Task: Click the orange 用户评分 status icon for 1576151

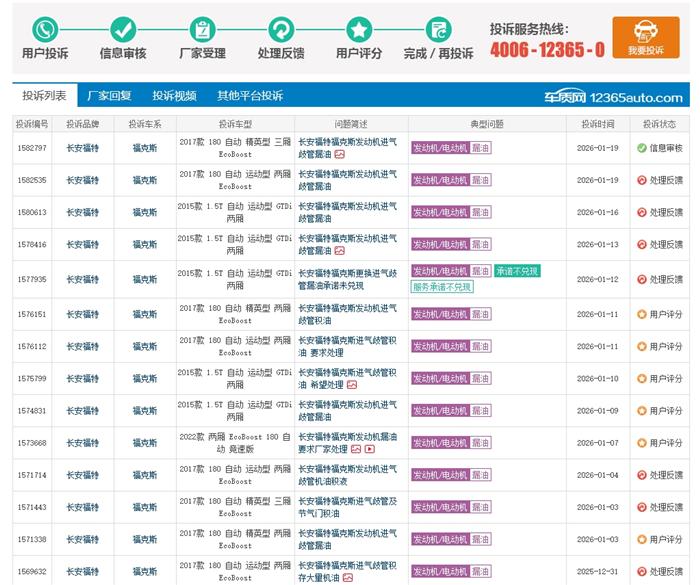Action: [641, 314]
